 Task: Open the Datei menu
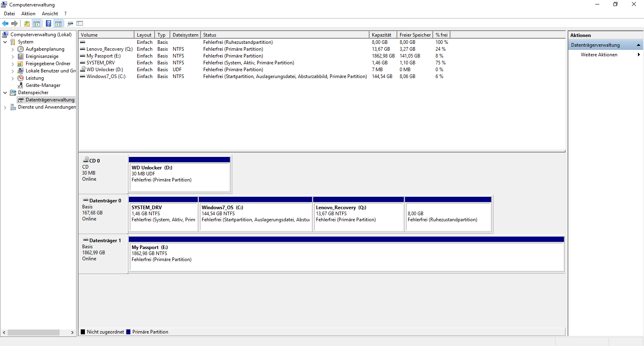click(x=9, y=14)
